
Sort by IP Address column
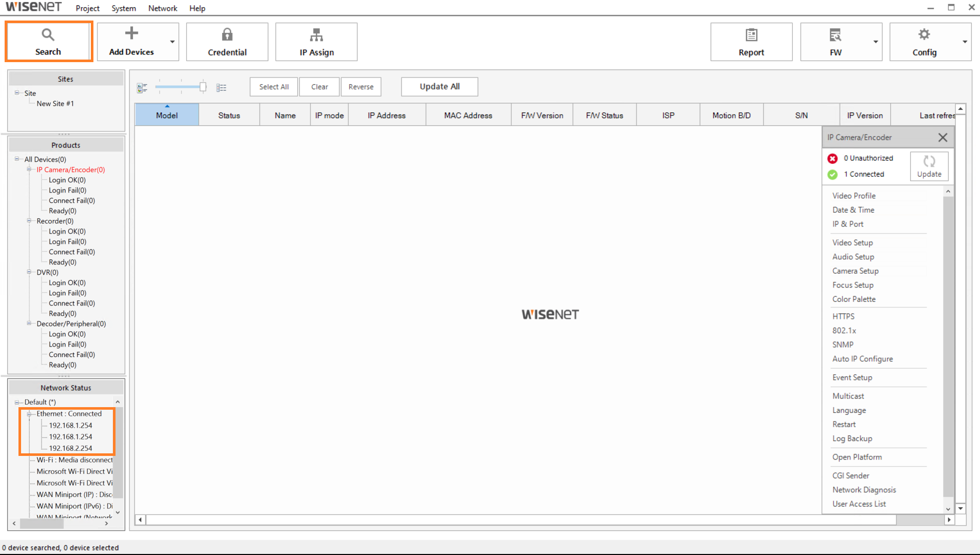click(x=387, y=115)
